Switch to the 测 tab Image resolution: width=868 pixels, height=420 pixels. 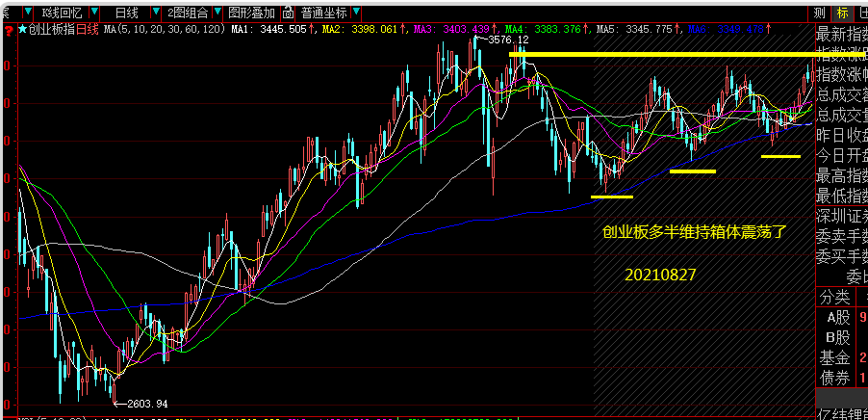[x=821, y=13]
